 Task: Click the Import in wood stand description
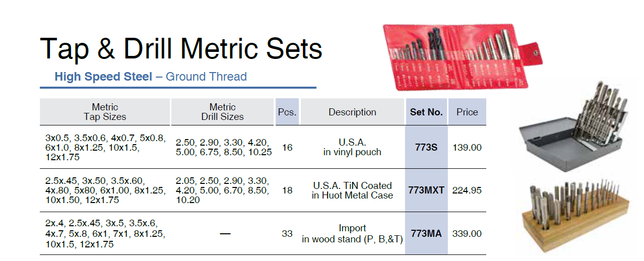[x=352, y=234]
